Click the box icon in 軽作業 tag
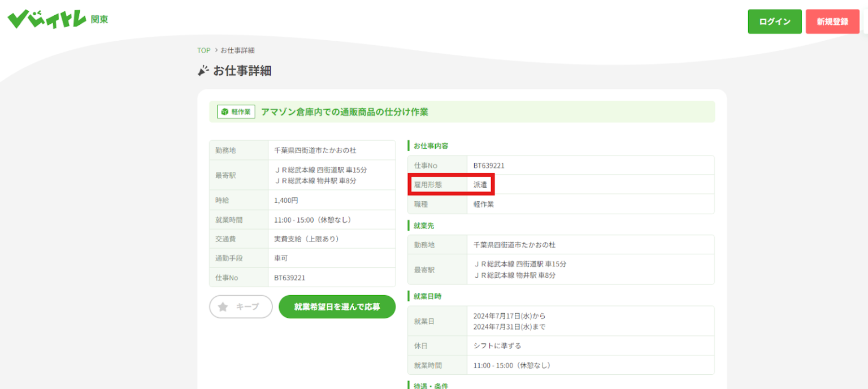This screenshot has width=868, height=389. pyautogui.click(x=224, y=112)
